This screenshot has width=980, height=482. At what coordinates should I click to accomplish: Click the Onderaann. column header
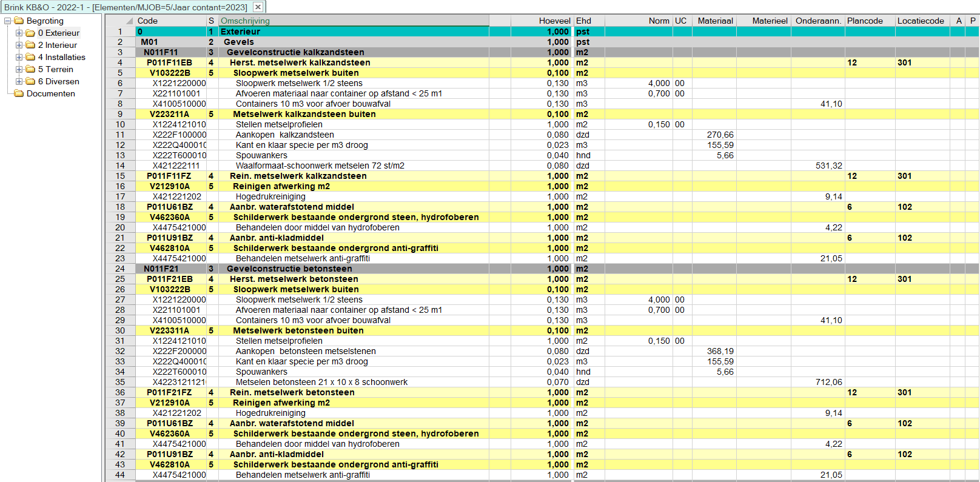(x=818, y=21)
